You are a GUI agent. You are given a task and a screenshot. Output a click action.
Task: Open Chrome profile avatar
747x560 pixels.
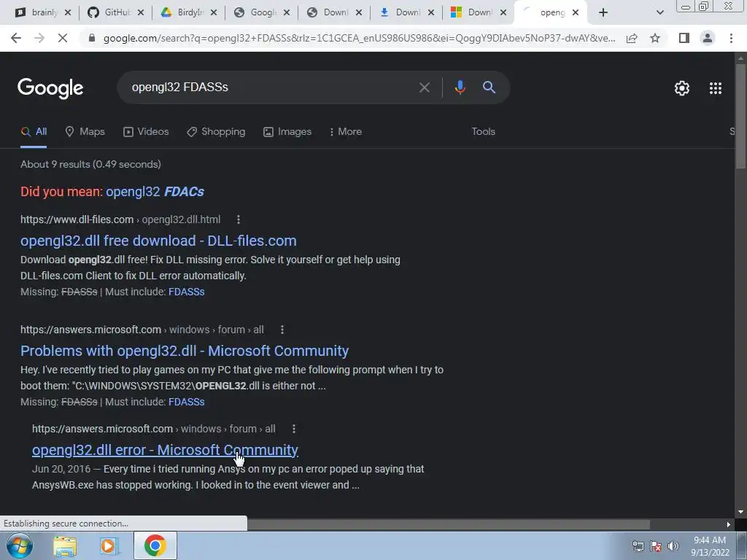[708, 38]
